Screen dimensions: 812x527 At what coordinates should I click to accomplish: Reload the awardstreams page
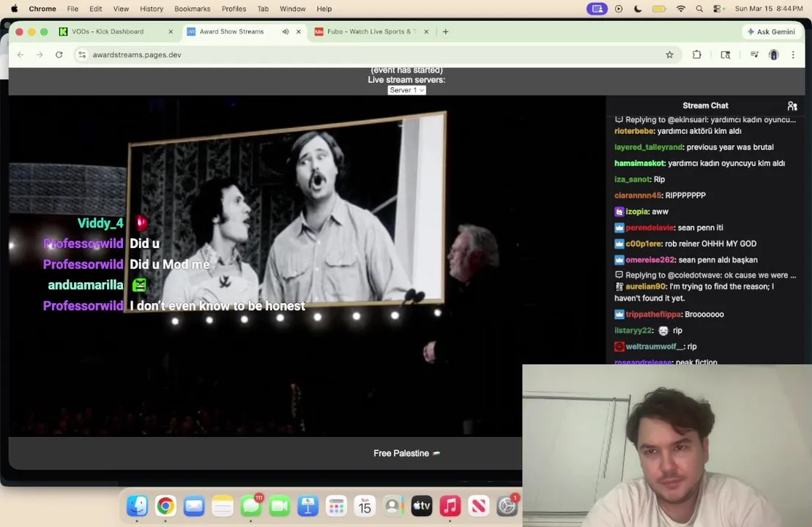[x=59, y=54]
